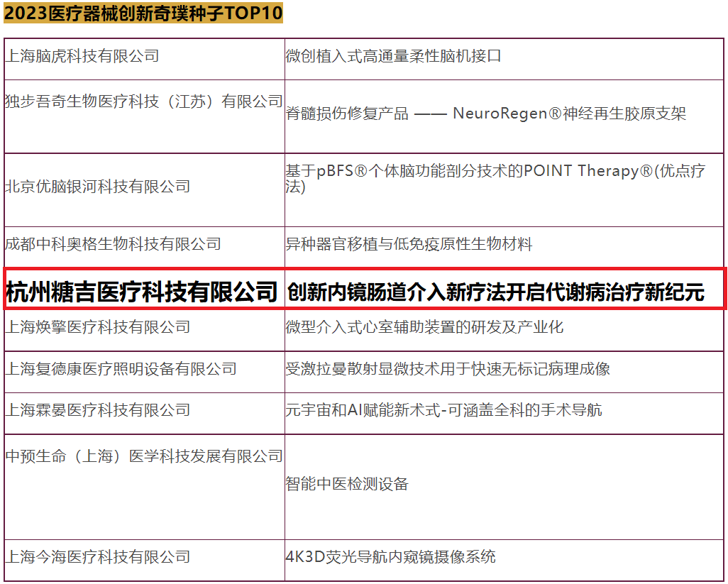
Task: Select the text 微型介入式心室辅助装置的研发及产业化
Action: [x=424, y=327]
